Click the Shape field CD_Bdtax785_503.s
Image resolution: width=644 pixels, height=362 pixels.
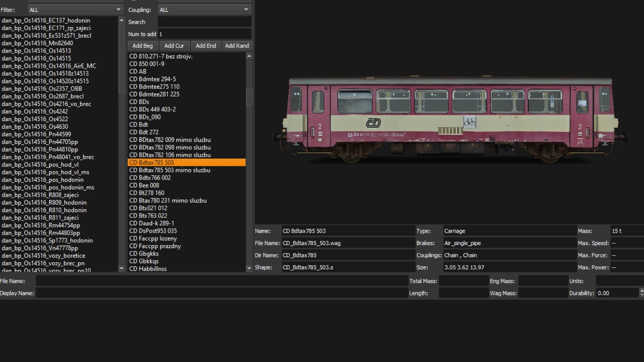point(348,267)
